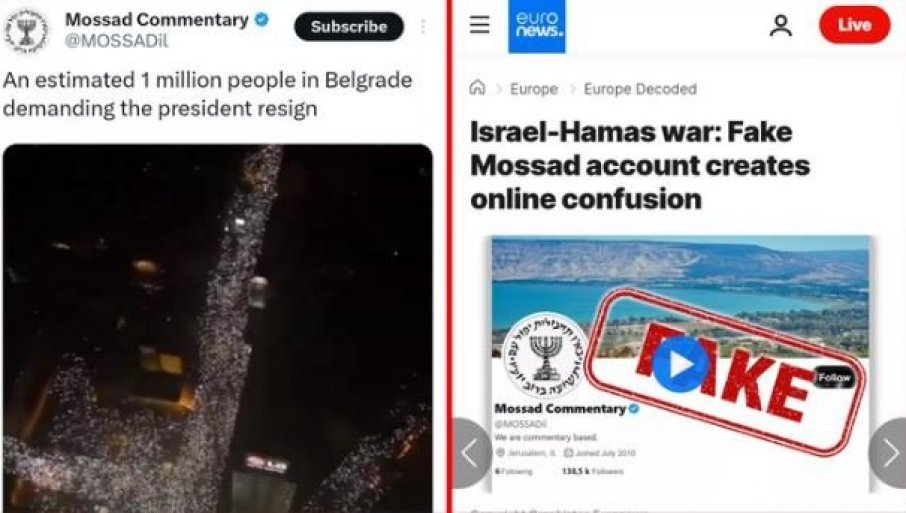Open the @MOSSADil handle link
The image size is (906, 513).
click(116, 42)
